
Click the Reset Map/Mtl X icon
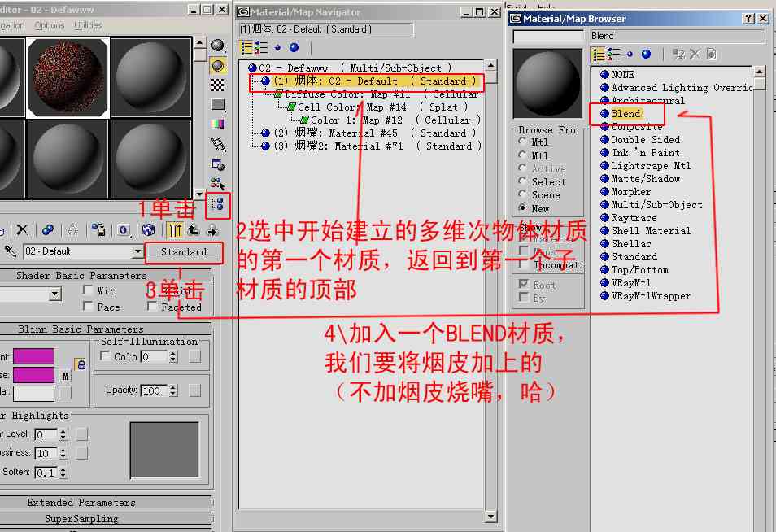[x=22, y=229]
